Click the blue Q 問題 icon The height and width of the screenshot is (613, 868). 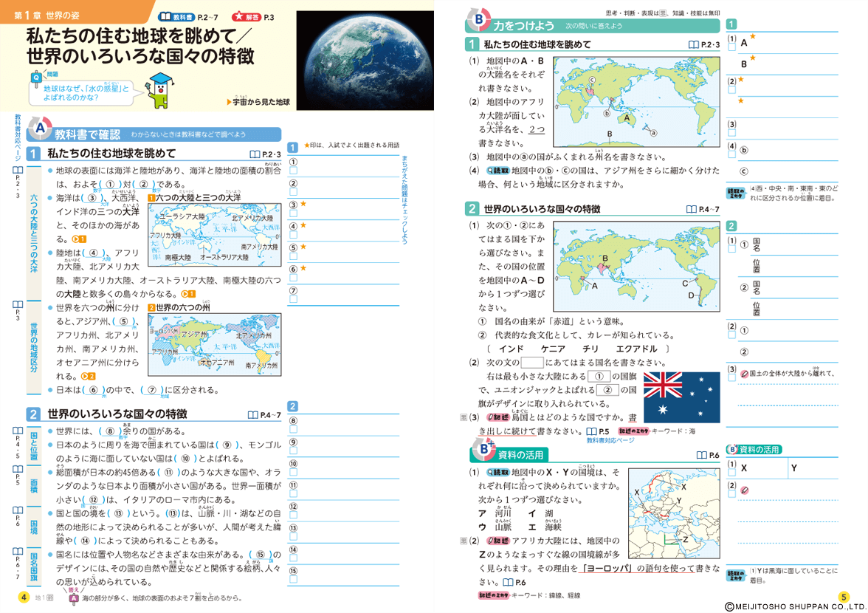pos(37,78)
